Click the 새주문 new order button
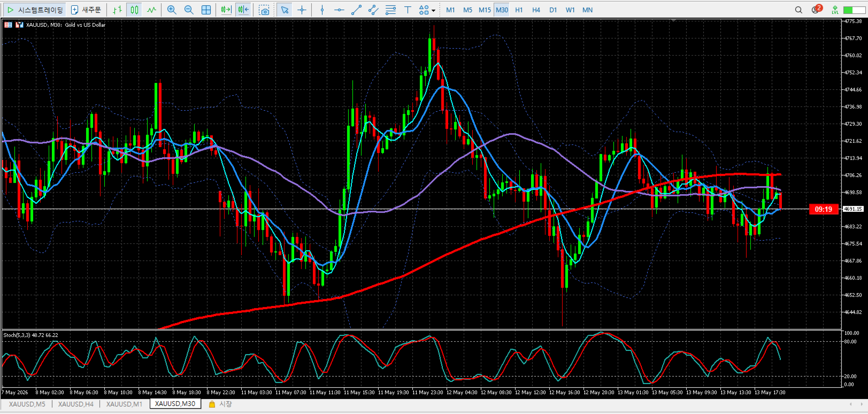 86,10
